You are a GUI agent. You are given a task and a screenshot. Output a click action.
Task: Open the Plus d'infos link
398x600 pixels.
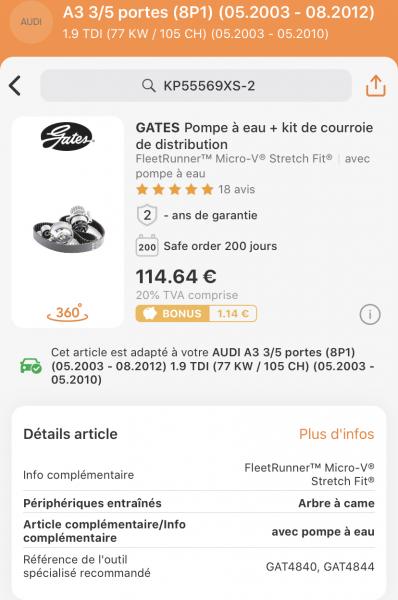[x=336, y=434]
